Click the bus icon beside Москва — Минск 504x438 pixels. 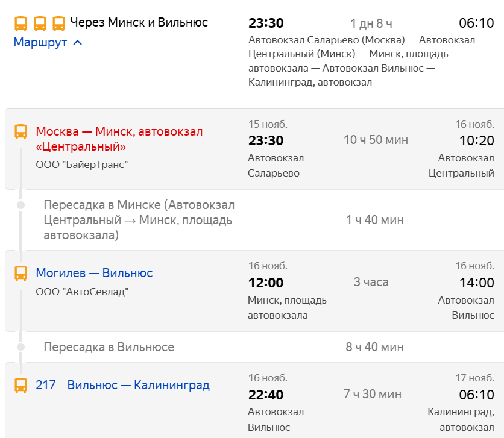click(x=21, y=132)
